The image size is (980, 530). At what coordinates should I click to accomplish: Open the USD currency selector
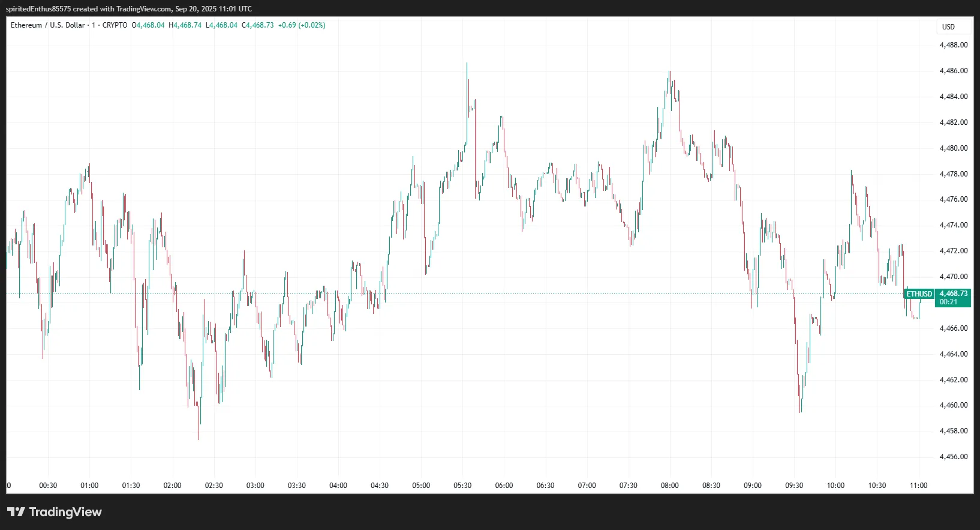(x=948, y=27)
